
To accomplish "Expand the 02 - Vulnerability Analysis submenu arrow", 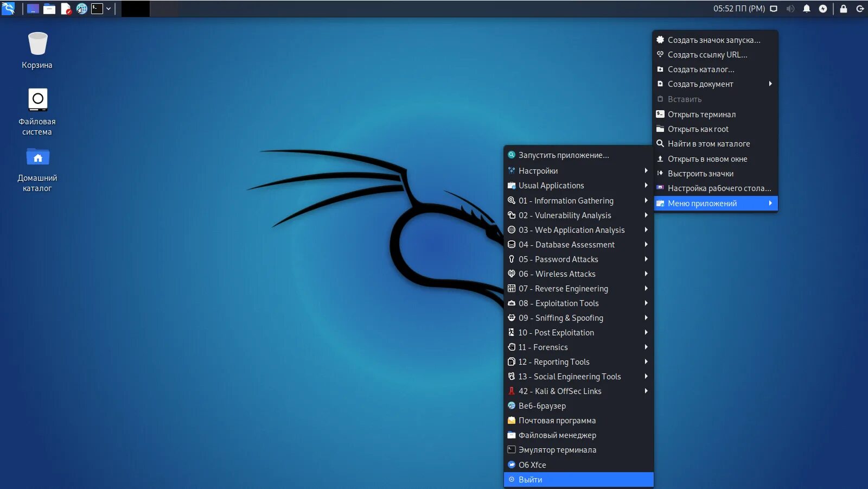I will (646, 215).
